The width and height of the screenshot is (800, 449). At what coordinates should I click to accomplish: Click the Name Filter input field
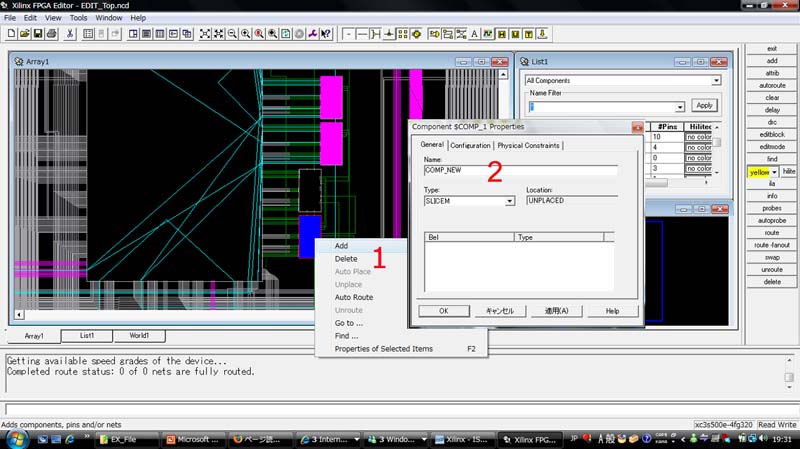602,107
